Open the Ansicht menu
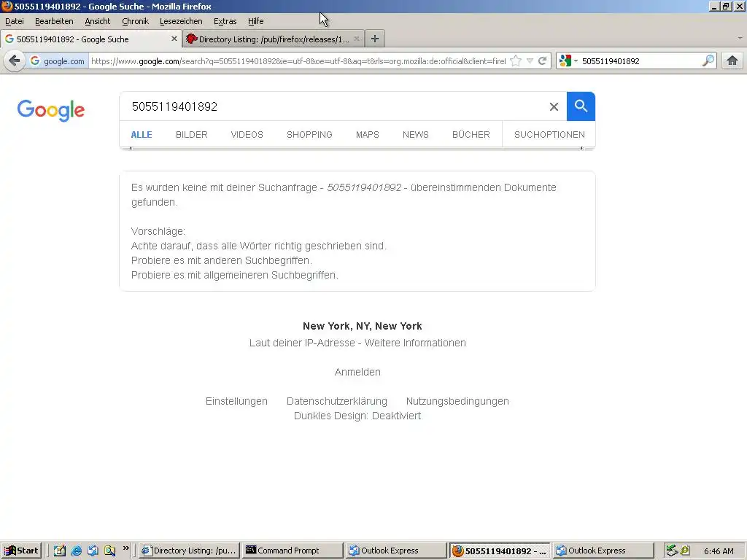 click(97, 21)
